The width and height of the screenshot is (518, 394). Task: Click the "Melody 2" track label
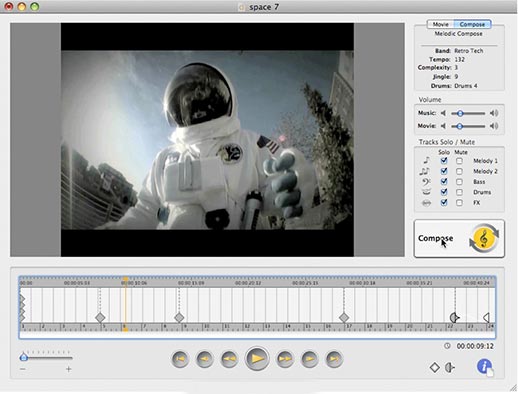pos(485,171)
